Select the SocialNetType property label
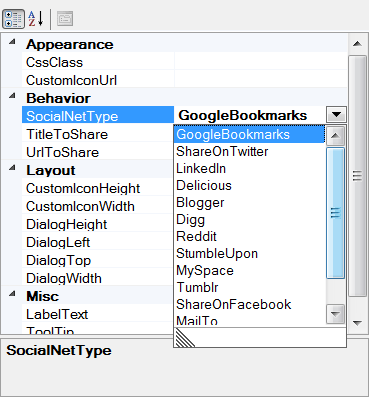 click(x=98, y=116)
